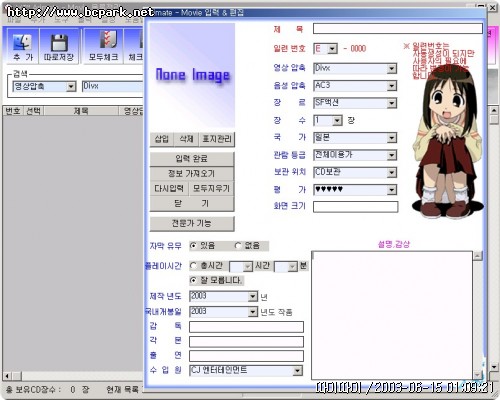Image resolution: width=500 pixels, height=400 pixels.
Task: Select the 잘 모릅니다 radio button
Action: [x=193, y=281]
